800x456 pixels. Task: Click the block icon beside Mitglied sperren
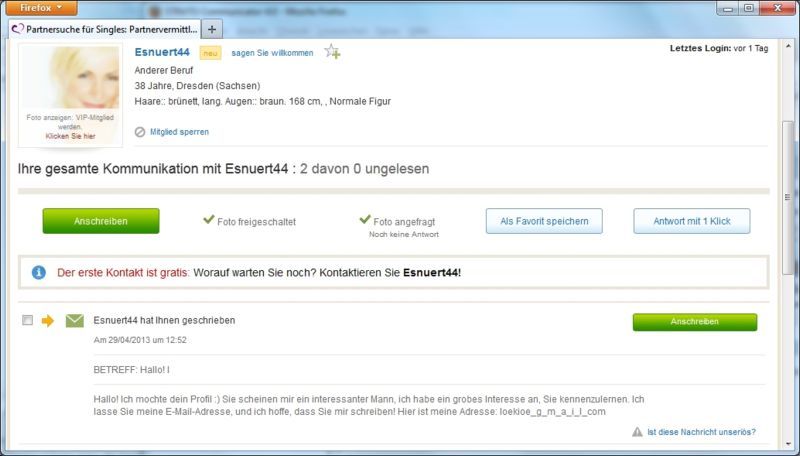[140, 132]
